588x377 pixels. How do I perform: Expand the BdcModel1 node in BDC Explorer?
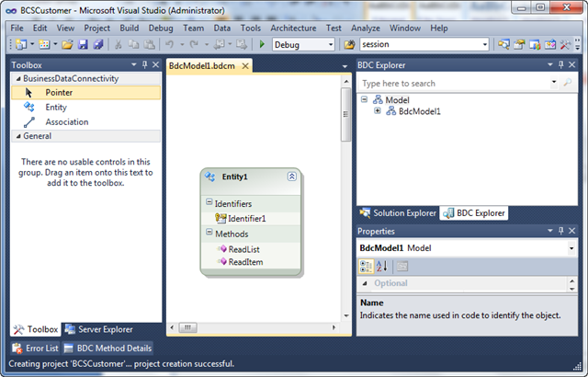378,110
